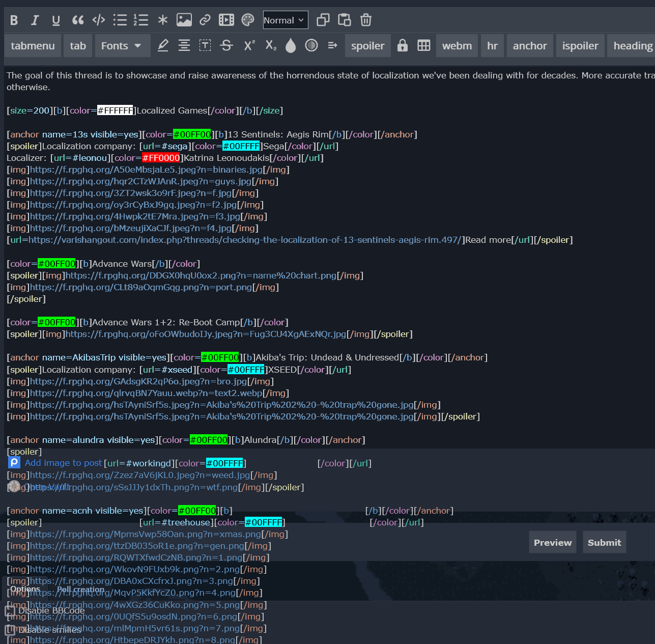Click the padlock icon
This screenshot has width=655, height=644.
[x=403, y=46]
